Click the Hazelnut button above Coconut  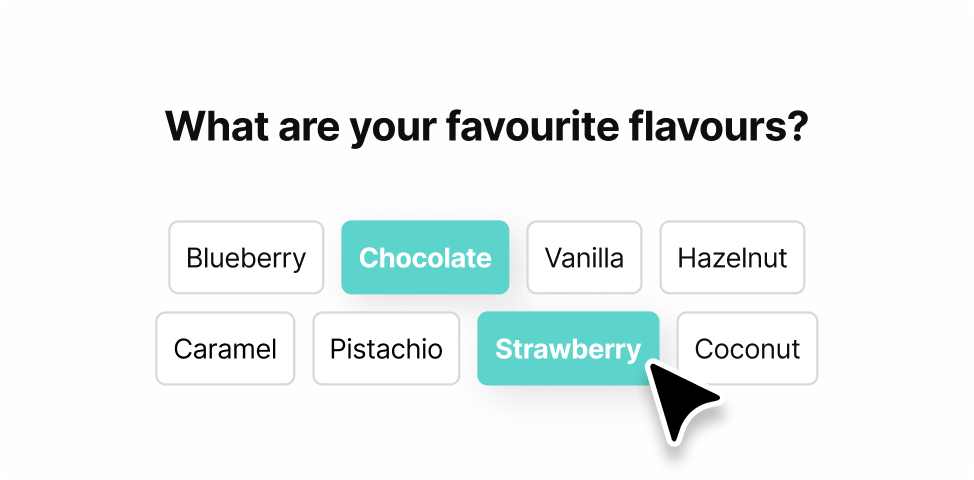[732, 258]
